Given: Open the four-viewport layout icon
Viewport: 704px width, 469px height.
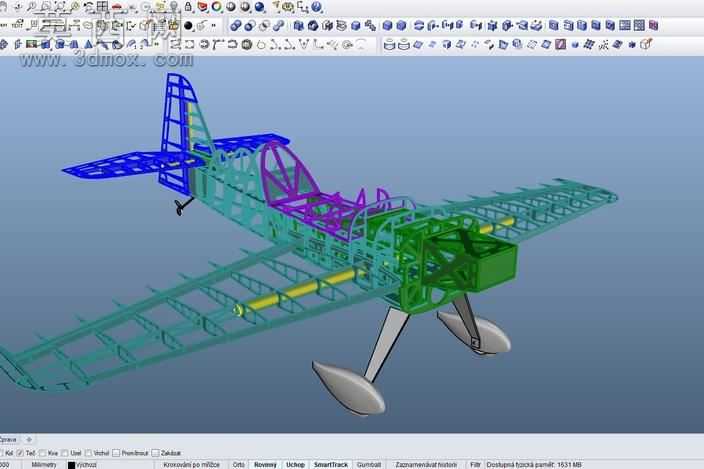Looking at the screenshot, I should (103, 7).
